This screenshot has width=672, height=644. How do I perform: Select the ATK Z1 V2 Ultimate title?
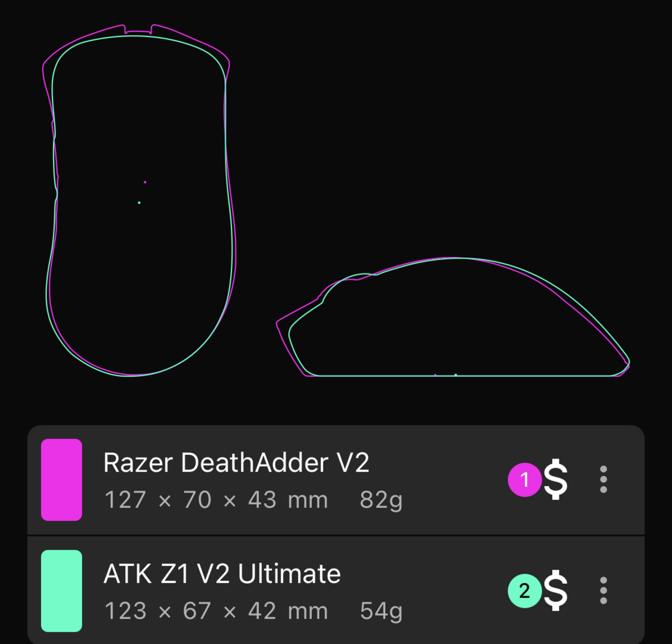pyautogui.click(x=222, y=574)
